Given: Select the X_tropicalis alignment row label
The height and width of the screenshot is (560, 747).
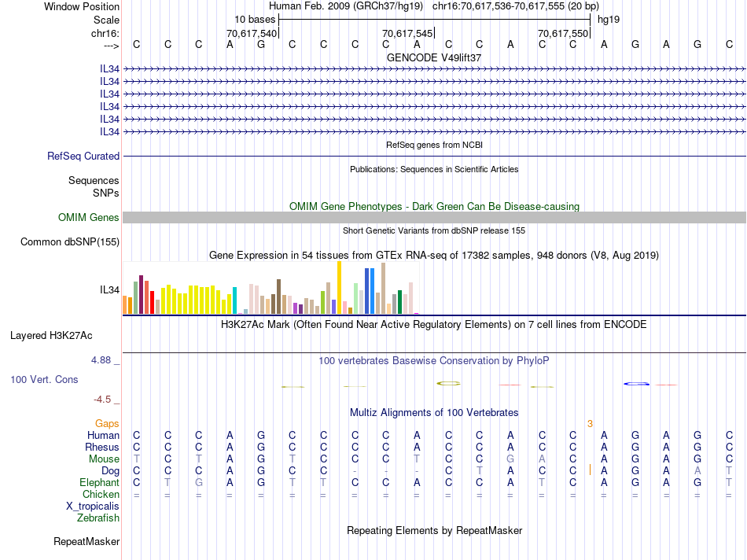Looking at the screenshot, I should [x=93, y=507].
